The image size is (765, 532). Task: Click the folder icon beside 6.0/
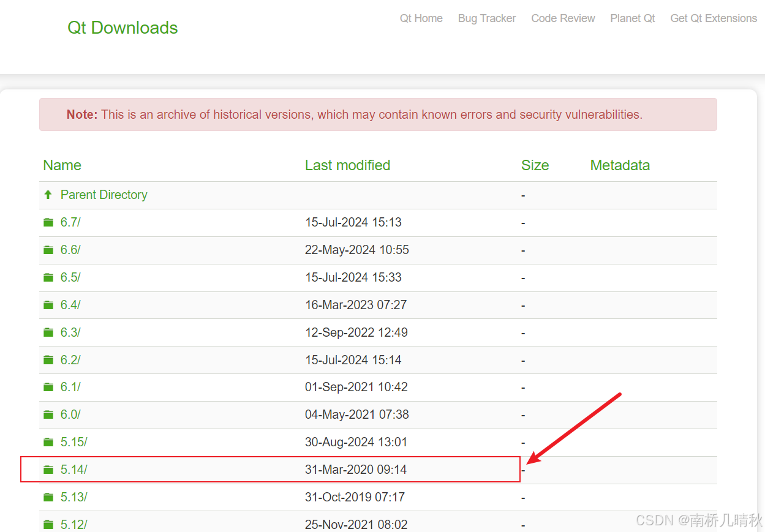[x=48, y=414]
